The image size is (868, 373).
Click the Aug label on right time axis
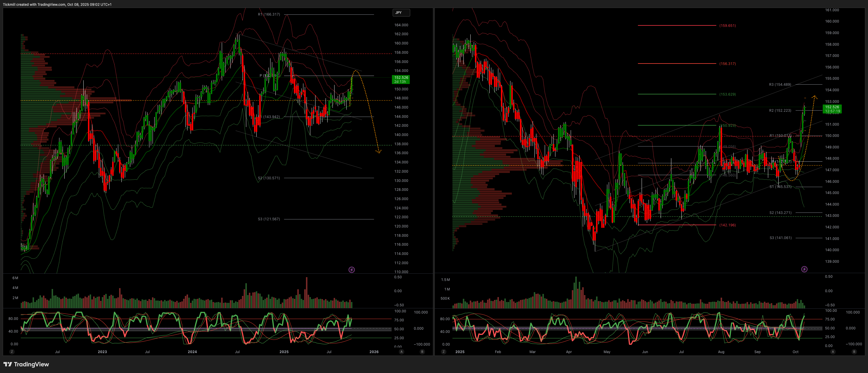click(721, 352)
